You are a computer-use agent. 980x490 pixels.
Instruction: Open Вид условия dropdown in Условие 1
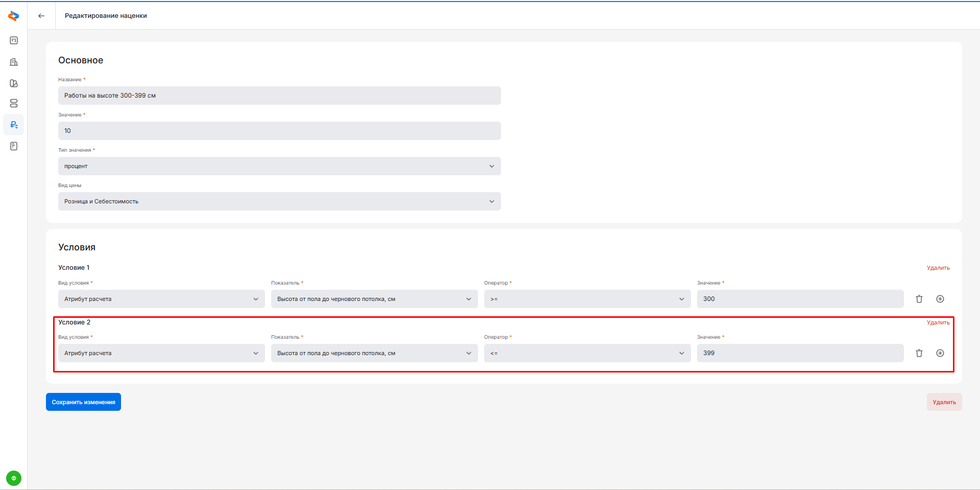click(x=161, y=299)
